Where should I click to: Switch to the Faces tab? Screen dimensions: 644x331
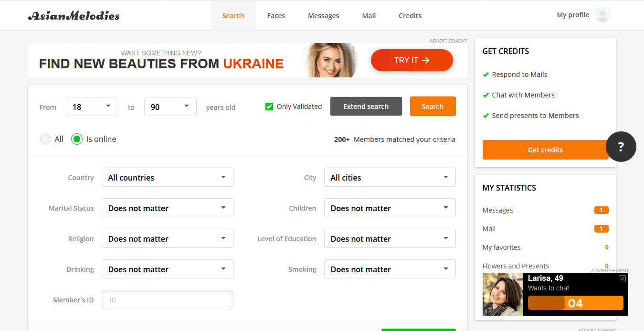276,15
